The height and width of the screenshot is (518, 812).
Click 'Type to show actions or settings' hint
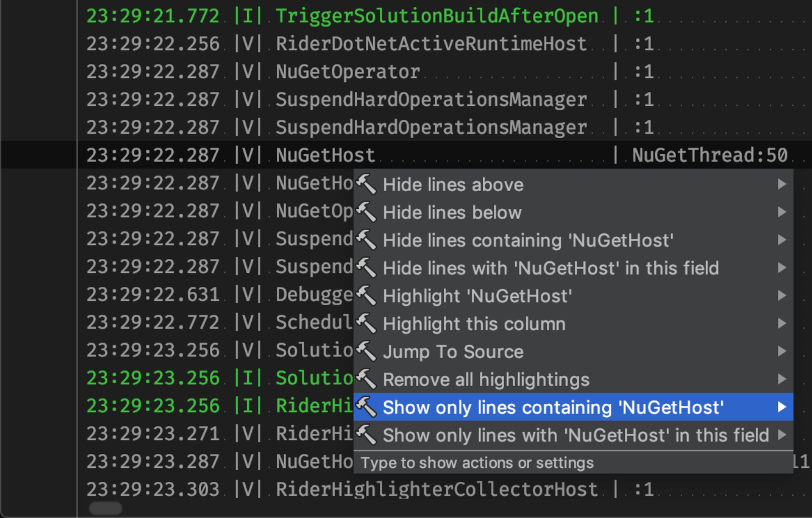click(477, 463)
